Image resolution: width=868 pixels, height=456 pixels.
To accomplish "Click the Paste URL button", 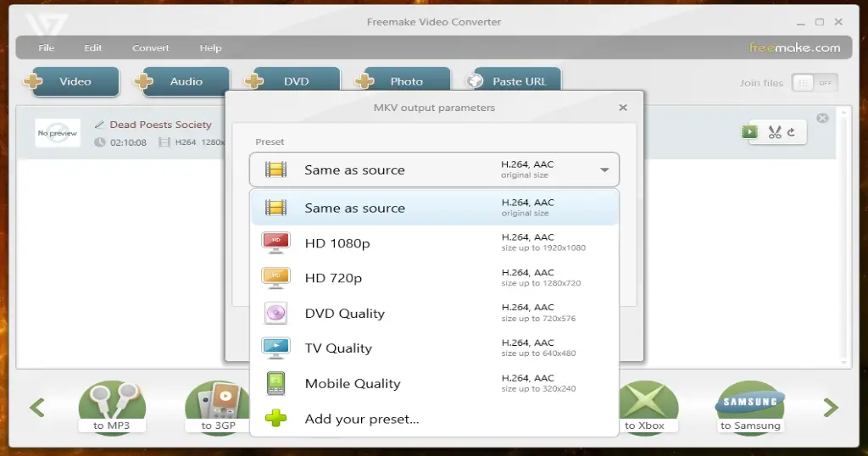I will pos(513,81).
